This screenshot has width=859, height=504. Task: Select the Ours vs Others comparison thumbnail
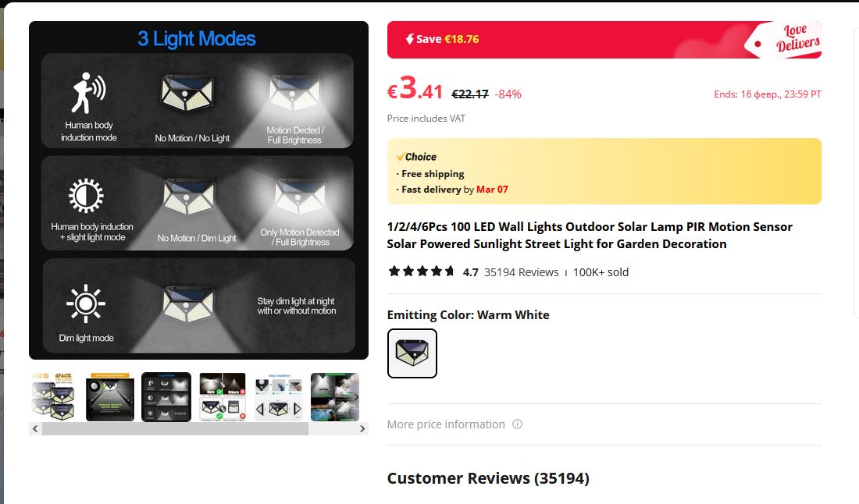(x=223, y=397)
